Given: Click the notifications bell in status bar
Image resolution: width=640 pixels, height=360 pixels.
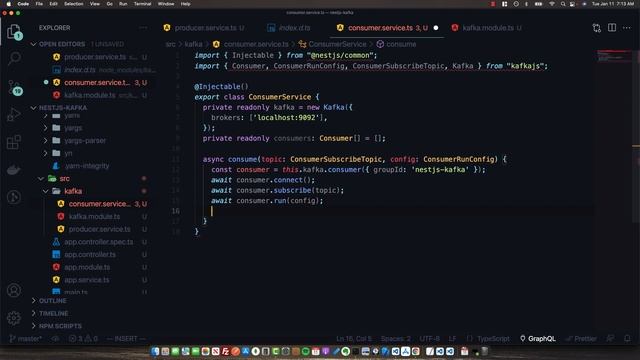Looking at the screenshot, I should [x=627, y=338].
